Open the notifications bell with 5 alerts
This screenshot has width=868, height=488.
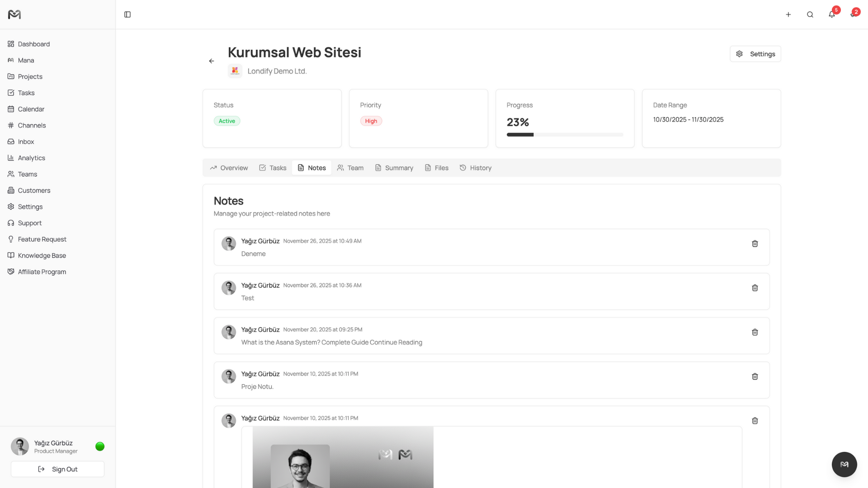pyautogui.click(x=831, y=14)
